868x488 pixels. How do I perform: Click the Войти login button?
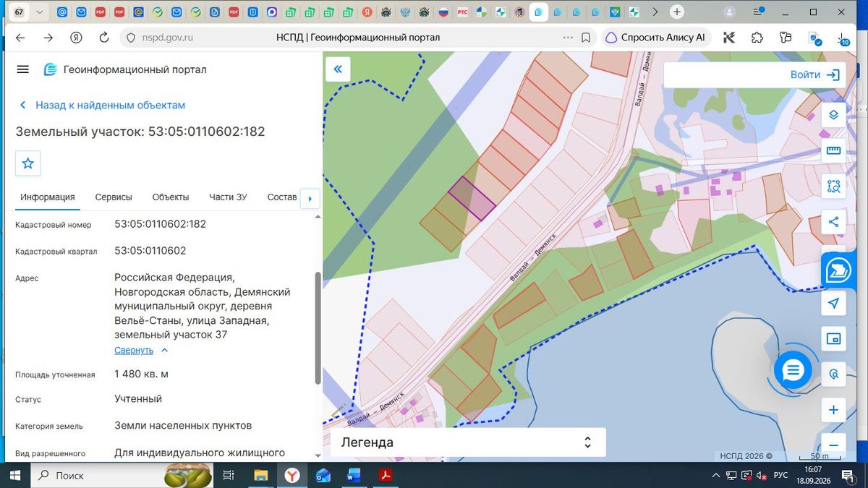pos(814,74)
